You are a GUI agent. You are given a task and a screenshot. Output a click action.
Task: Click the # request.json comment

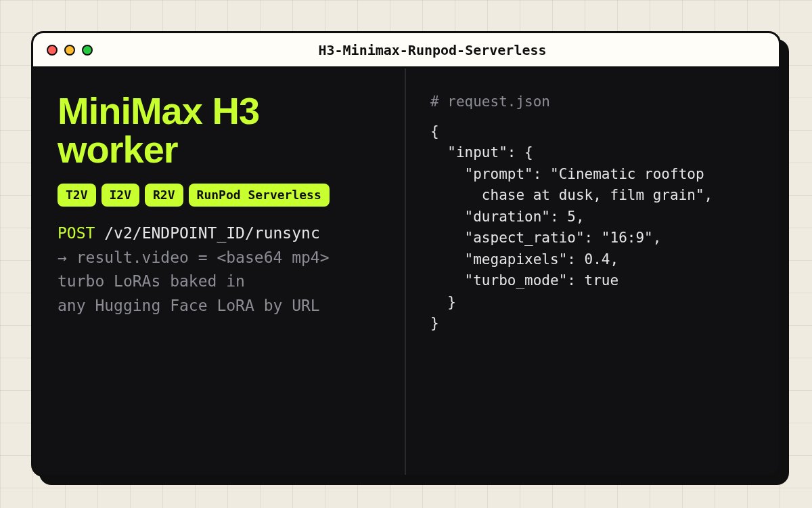490,102
